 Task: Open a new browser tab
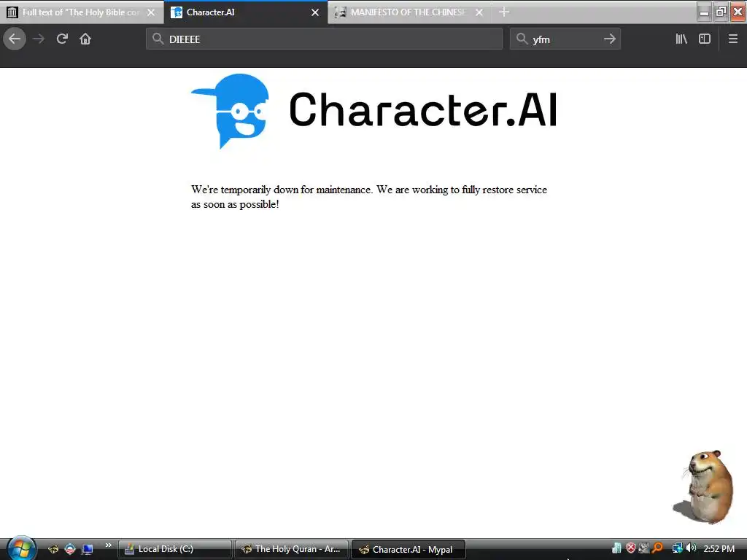[504, 12]
